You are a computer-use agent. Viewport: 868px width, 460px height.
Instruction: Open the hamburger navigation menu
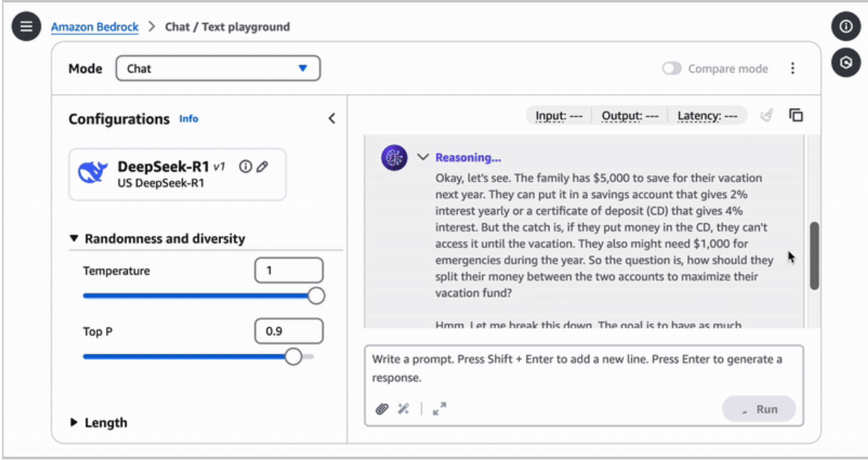[x=27, y=26]
